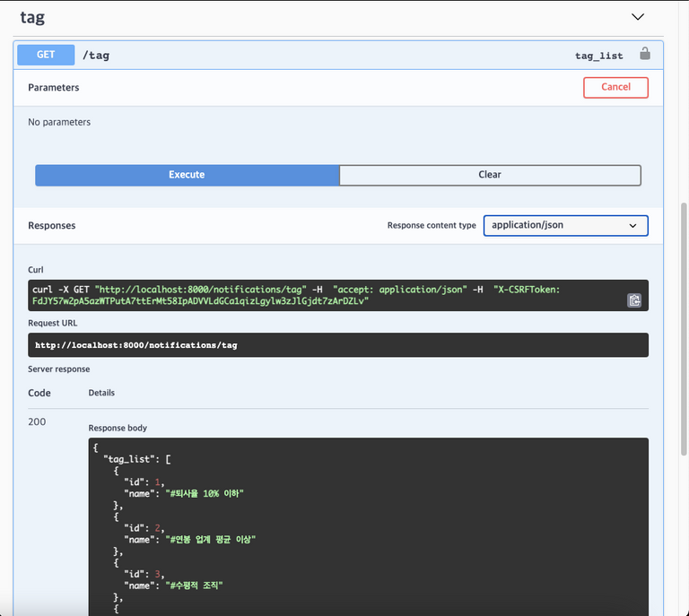Click the 200 response code
The image size is (689, 616).
tap(37, 422)
